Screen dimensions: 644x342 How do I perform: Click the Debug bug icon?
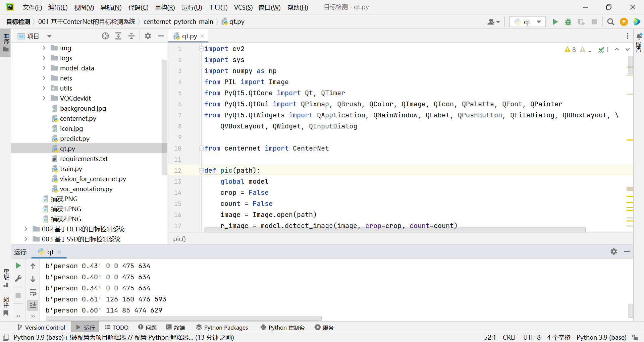click(568, 22)
